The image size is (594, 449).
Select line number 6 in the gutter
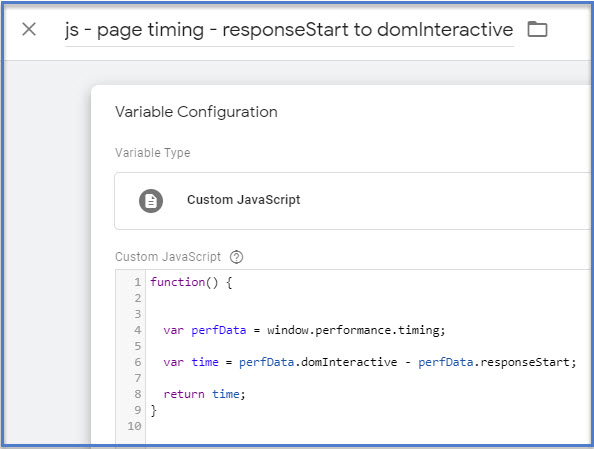click(138, 362)
